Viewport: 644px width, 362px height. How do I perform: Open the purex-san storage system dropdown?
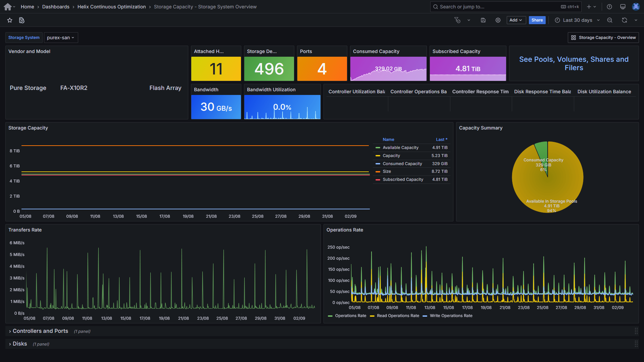click(61, 38)
